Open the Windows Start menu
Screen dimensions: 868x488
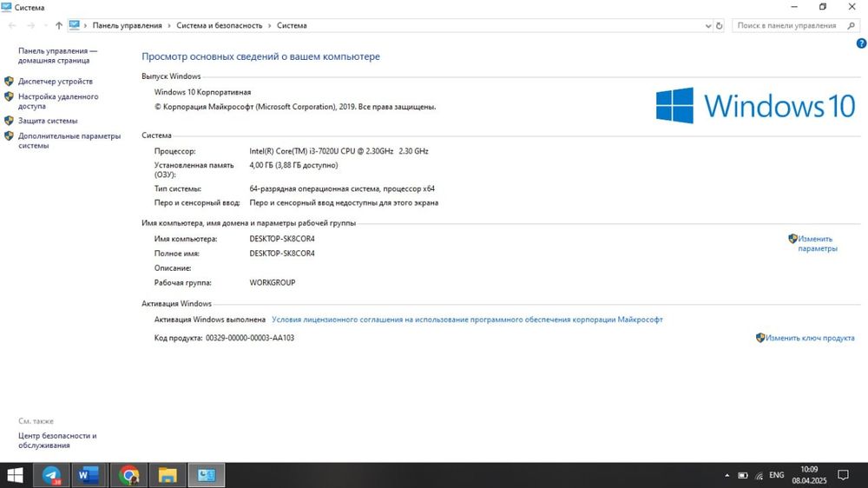pyautogui.click(x=15, y=475)
